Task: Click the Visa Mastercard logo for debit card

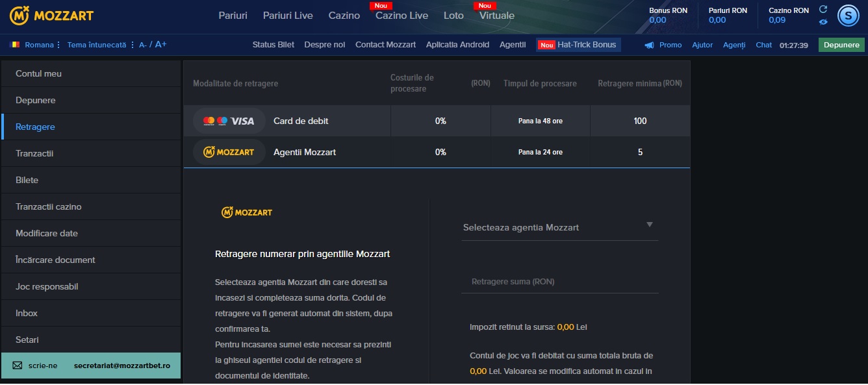Action: click(229, 121)
